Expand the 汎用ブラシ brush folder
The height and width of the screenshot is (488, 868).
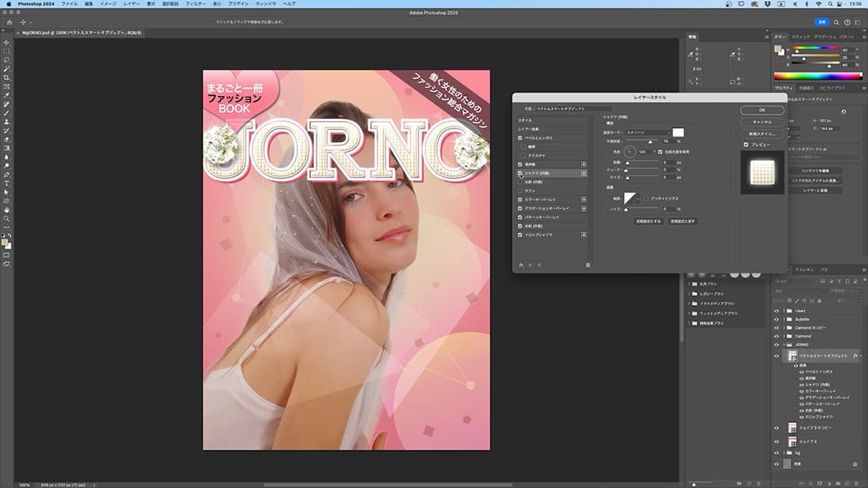pos(690,283)
